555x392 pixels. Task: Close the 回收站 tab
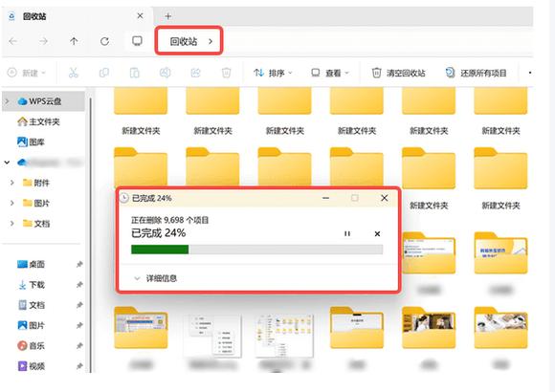140,15
